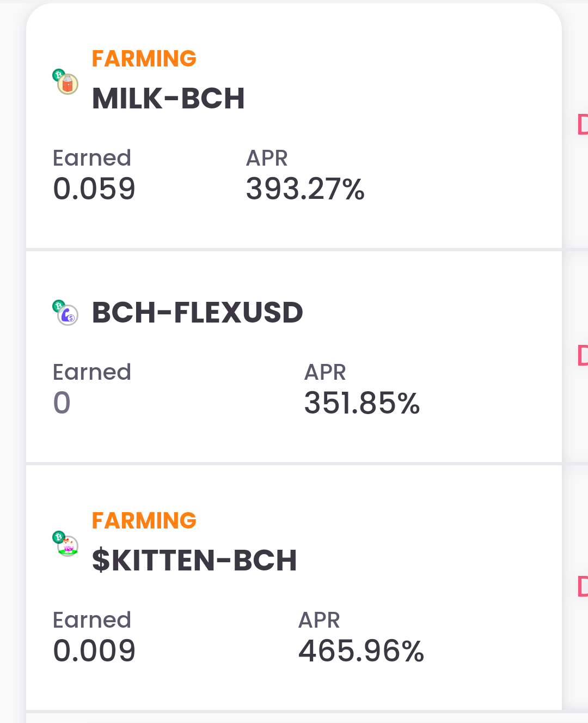Open the MILK-BCH farm title
This screenshot has height=723, width=588.
pos(168,99)
